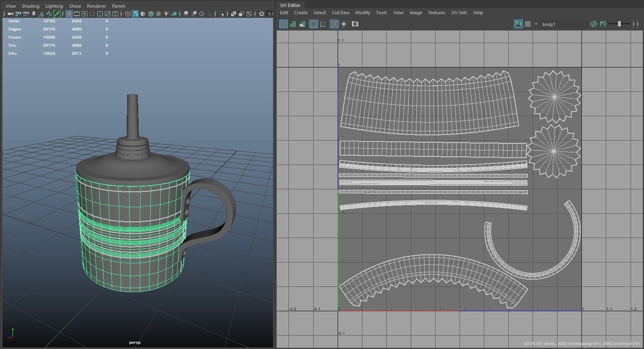Toggle the Film Gate icon
Image resolution: width=644 pixels, height=349 pixels.
click(x=77, y=14)
